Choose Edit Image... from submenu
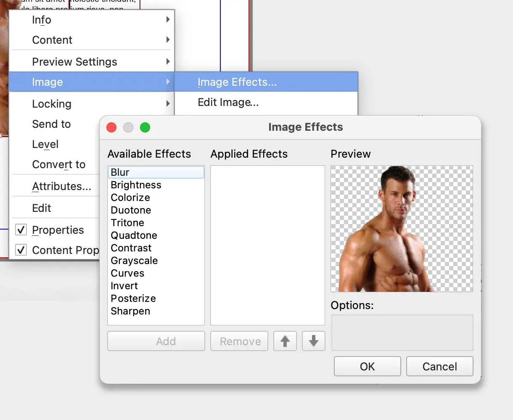Image resolution: width=513 pixels, height=420 pixels. coord(228,102)
